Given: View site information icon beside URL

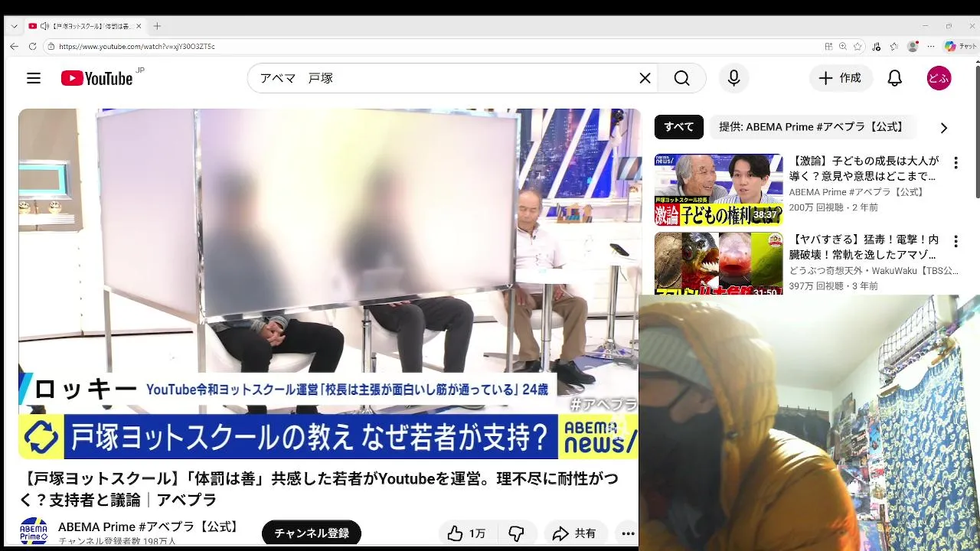Looking at the screenshot, I should click(51, 46).
